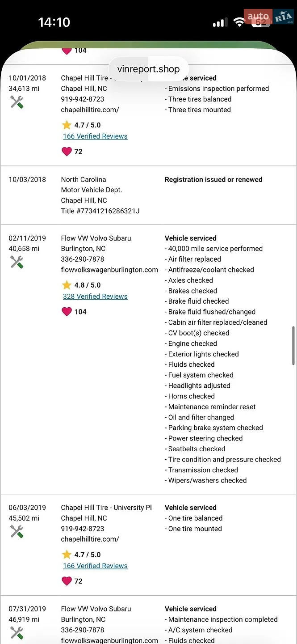Tap the service wrench icon for 07/31/2019
Image resolution: width=297 pixels, height=644 pixels.
click(17, 633)
